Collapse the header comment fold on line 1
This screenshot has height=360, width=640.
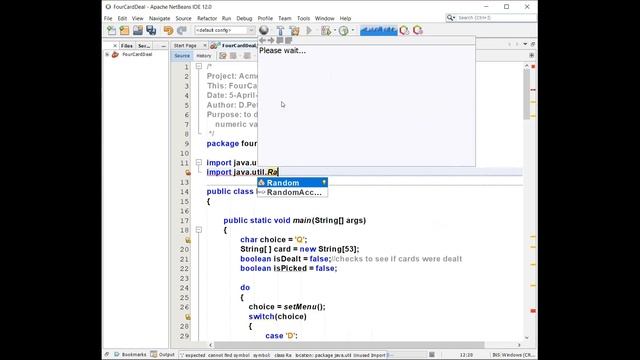199,66
